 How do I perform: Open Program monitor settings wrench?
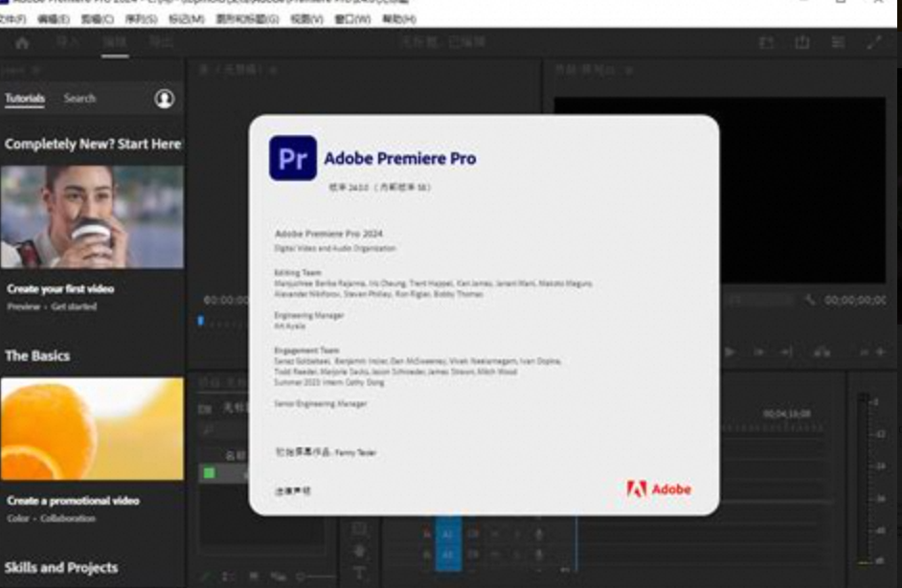pos(810,300)
